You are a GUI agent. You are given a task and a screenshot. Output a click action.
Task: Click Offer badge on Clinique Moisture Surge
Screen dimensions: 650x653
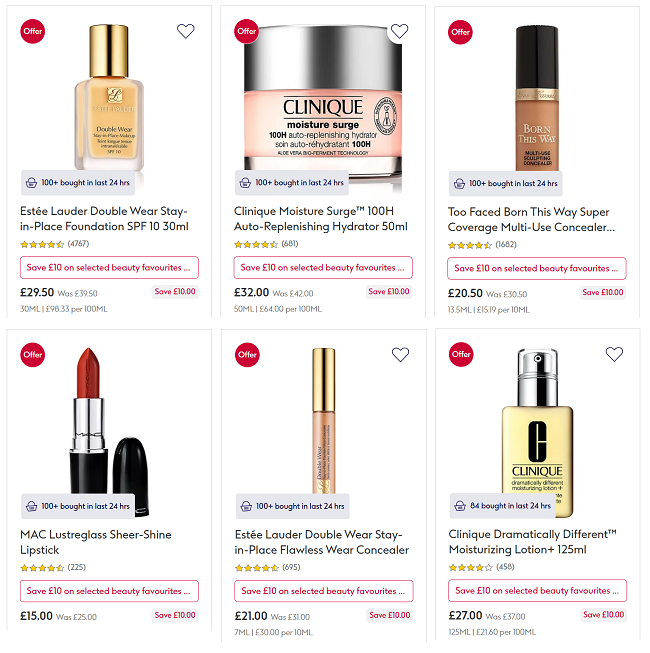(247, 31)
